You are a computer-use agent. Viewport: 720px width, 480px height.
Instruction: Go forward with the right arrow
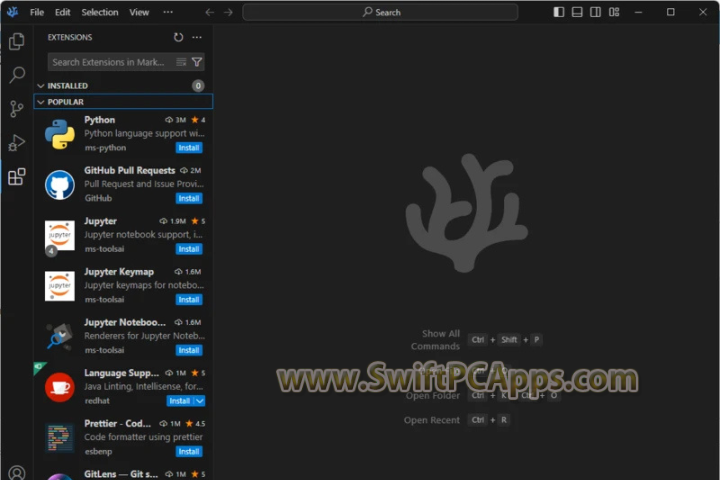pyautogui.click(x=228, y=12)
